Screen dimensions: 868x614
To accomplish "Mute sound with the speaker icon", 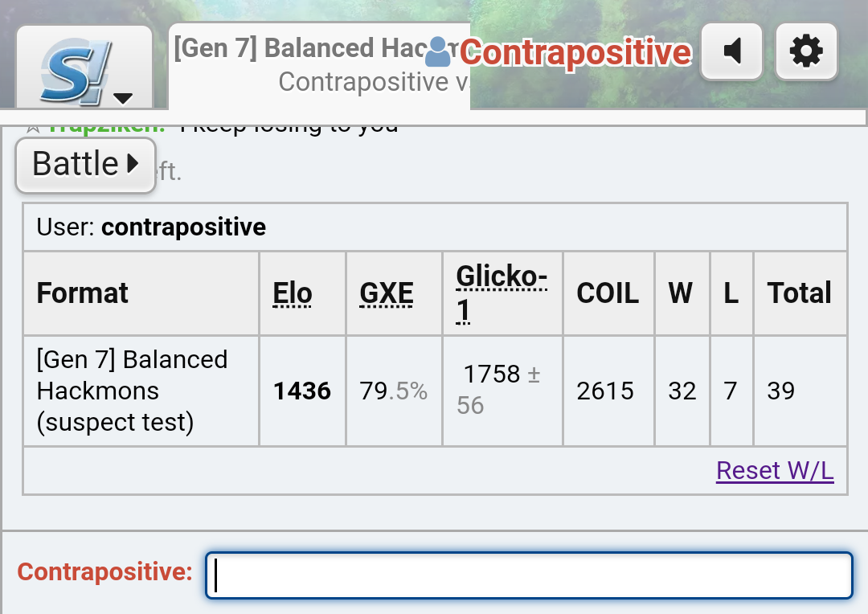I will [x=731, y=51].
